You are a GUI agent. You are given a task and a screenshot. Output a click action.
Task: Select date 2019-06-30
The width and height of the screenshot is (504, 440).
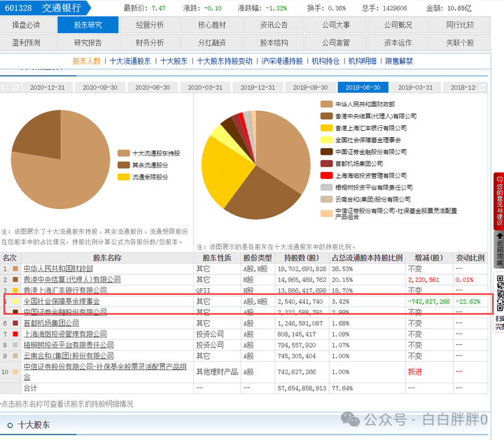[x=363, y=87]
